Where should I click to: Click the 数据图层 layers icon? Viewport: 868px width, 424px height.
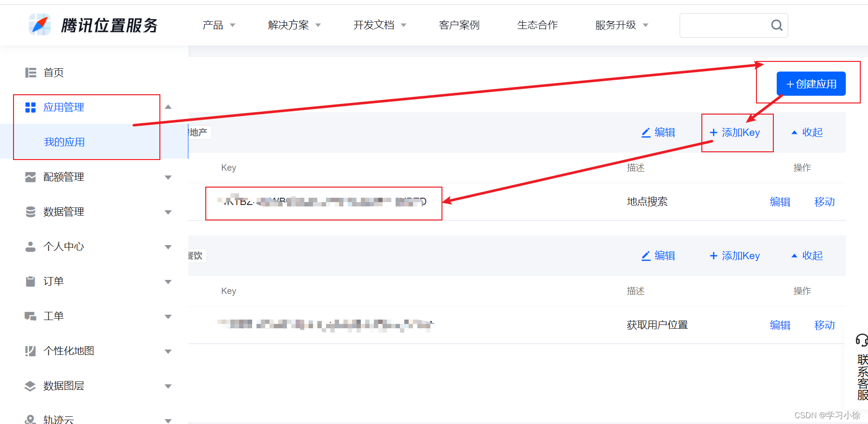point(30,386)
